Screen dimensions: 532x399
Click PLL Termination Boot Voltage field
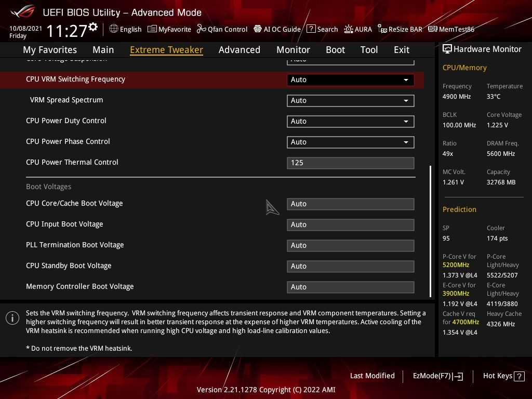[x=351, y=245]
